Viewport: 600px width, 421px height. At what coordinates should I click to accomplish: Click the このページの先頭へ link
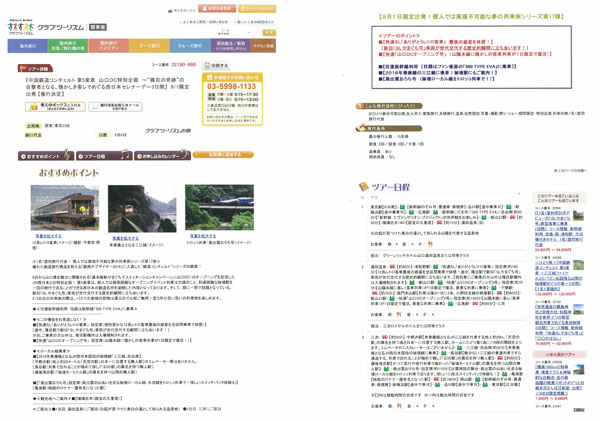[x=570, y=170]
